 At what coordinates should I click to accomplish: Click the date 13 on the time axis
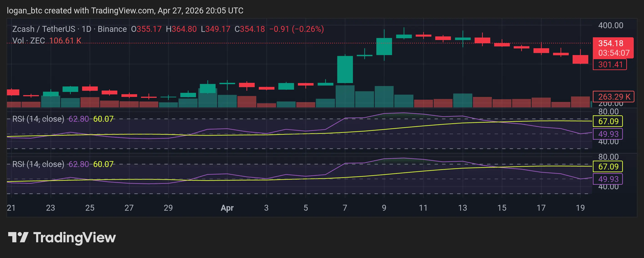click(463, 208)
